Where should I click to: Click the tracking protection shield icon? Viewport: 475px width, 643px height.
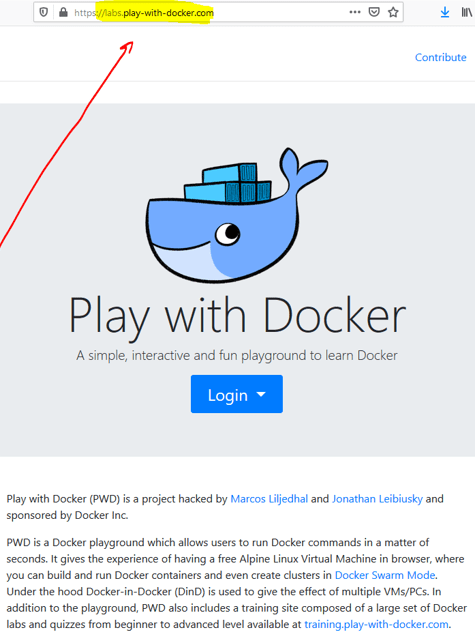[43, 12]
